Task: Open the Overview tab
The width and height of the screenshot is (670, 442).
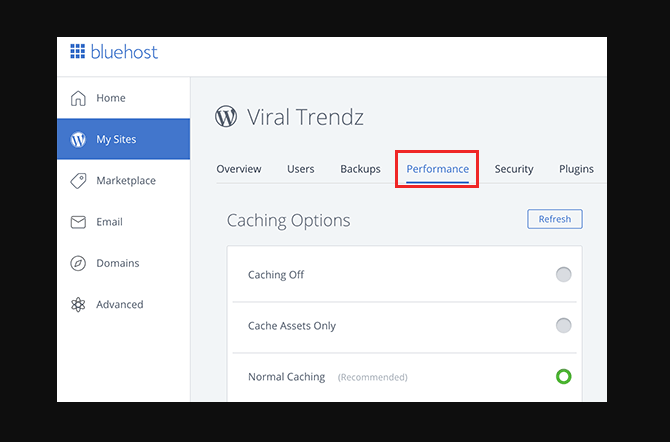Action: pyautogui.click(x=239, y=169)
